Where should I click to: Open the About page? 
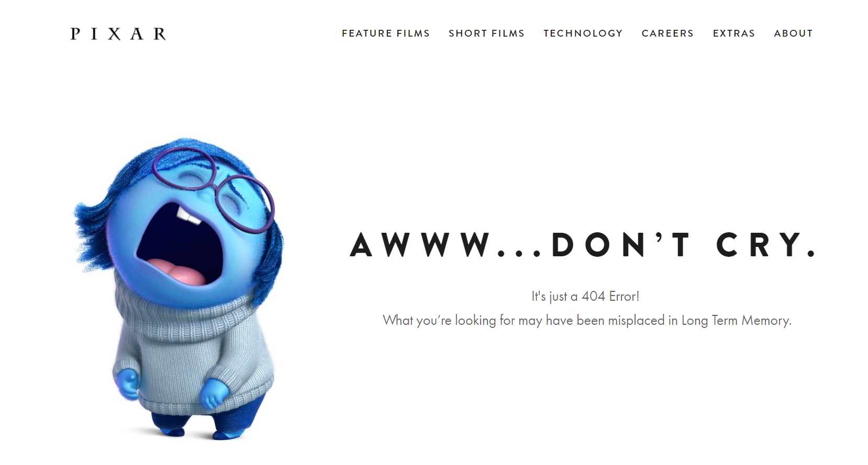coord(793,33)
